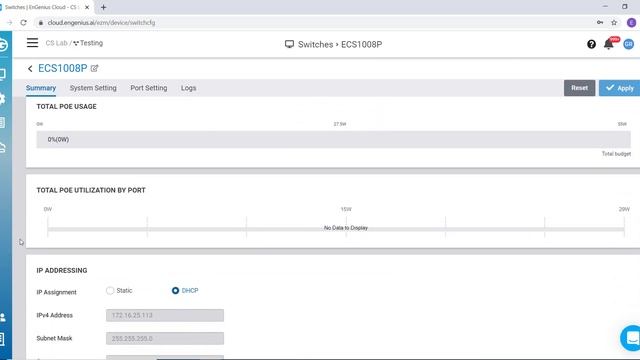Image resolution: width=640 pixels, height=360 pixels.
Task: Click the EnGenius logo in sidebar
Action: [x=3, y=44]
